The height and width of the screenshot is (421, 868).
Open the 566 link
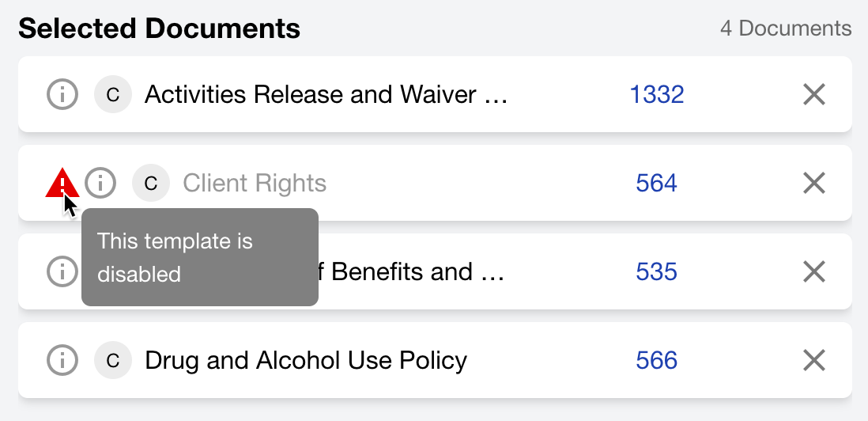(657, 361)
